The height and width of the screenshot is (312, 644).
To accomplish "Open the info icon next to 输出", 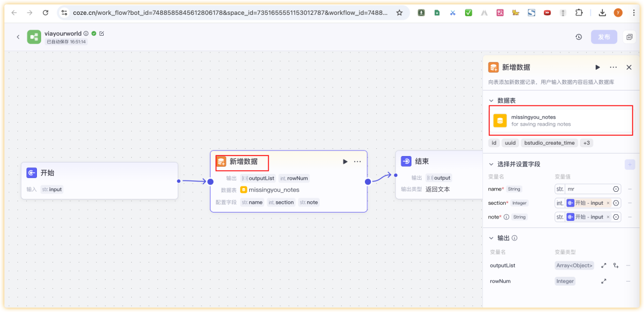I will tap(514, 238).
